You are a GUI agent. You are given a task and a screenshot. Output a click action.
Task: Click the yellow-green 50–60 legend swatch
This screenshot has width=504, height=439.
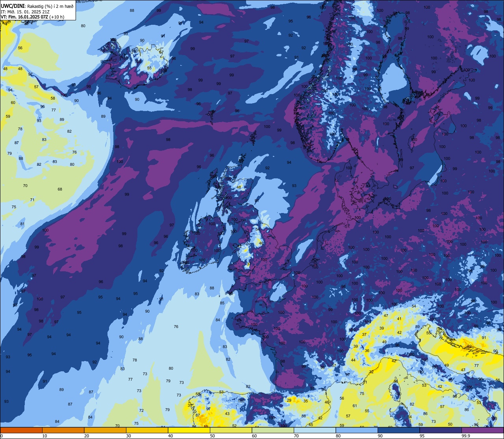(x=231, y=430)
